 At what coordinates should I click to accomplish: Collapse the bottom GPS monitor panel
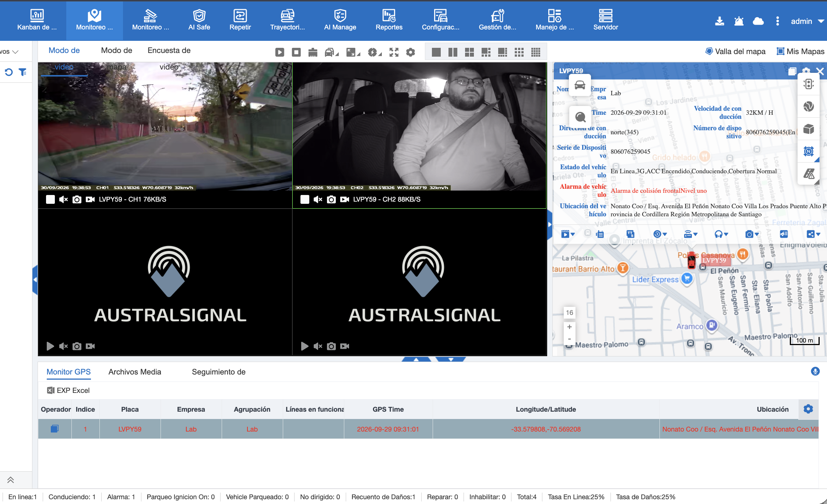tap(451, 359)
